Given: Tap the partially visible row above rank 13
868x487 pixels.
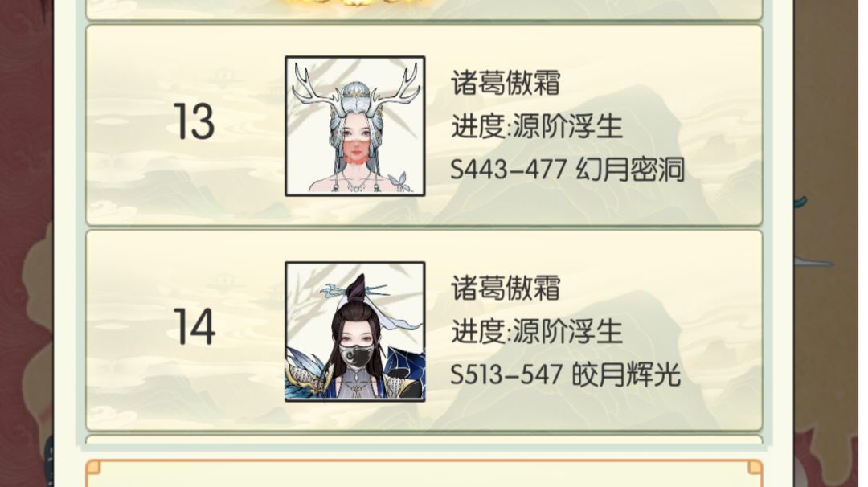Looking at the screenshot, I should click(x=424, y=10).
